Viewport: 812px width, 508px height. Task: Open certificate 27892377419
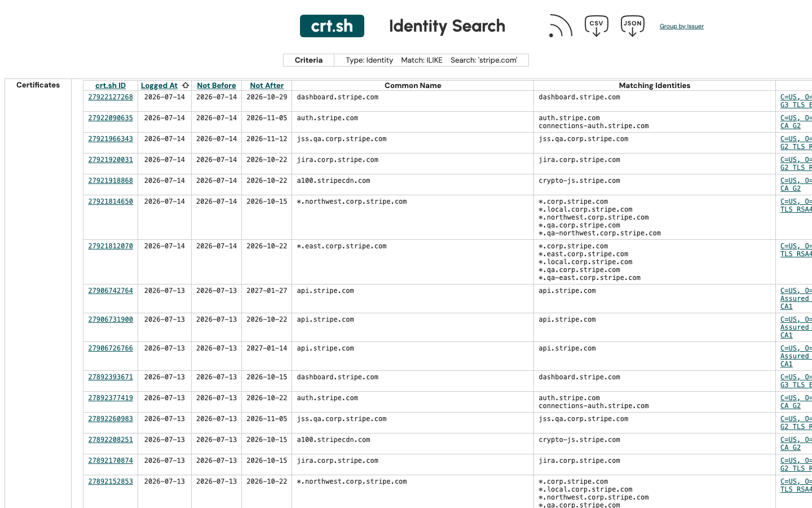(x=111, y=398)
